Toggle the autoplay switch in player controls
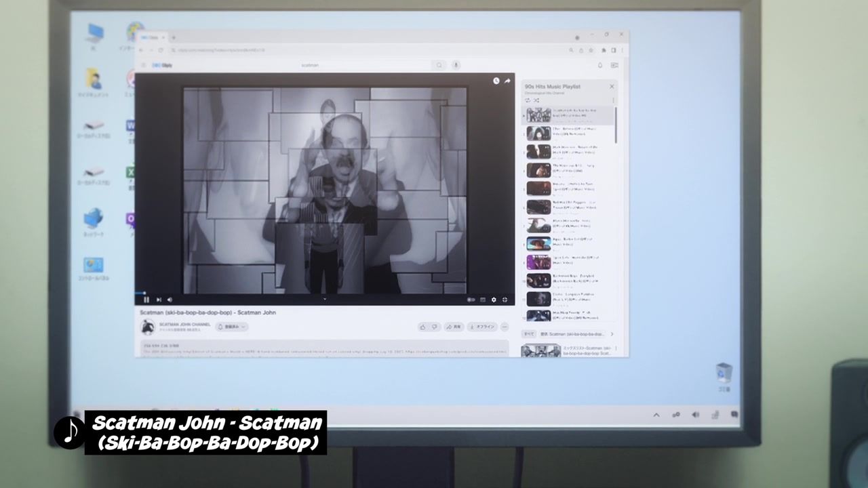Image resolution: width=868 pixels, height=488 pixels. click(x=471, y=300)
